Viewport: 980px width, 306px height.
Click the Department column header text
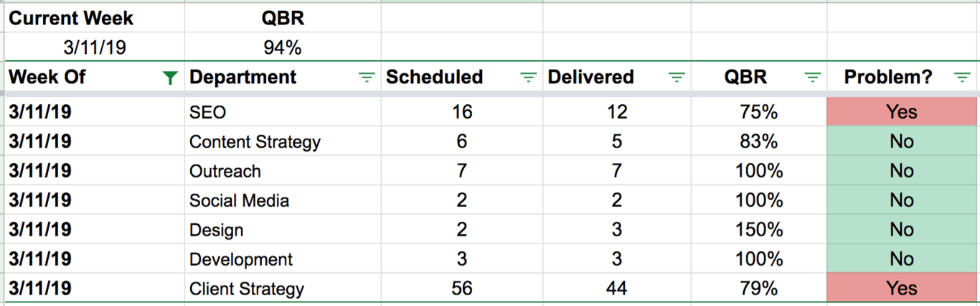point(242,78)
